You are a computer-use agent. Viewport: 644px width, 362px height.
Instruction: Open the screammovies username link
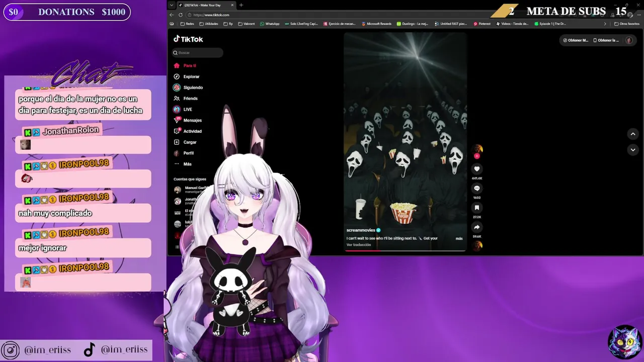point(361,230)
